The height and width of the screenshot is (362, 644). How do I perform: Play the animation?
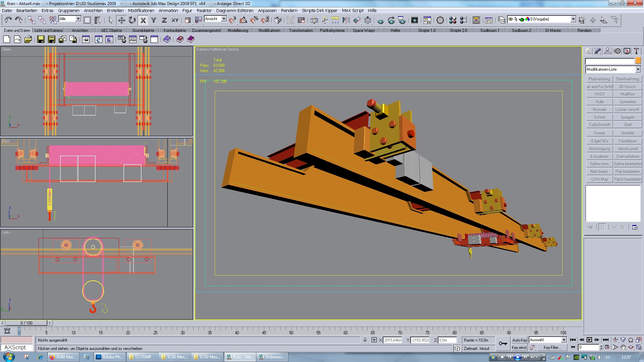pos(589,340)
